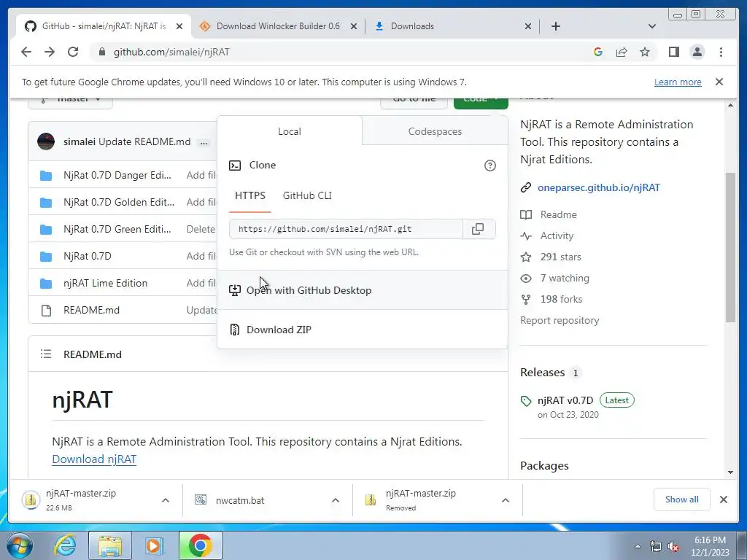Click the clone URL text field
The width and height of the screenshot is (747, 560).
click(346, 229)
